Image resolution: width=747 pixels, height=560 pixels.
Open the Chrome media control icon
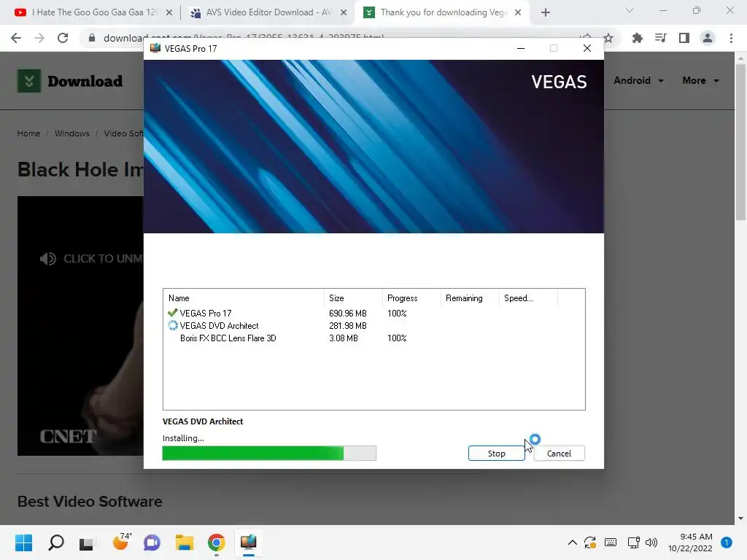(661, 38)
